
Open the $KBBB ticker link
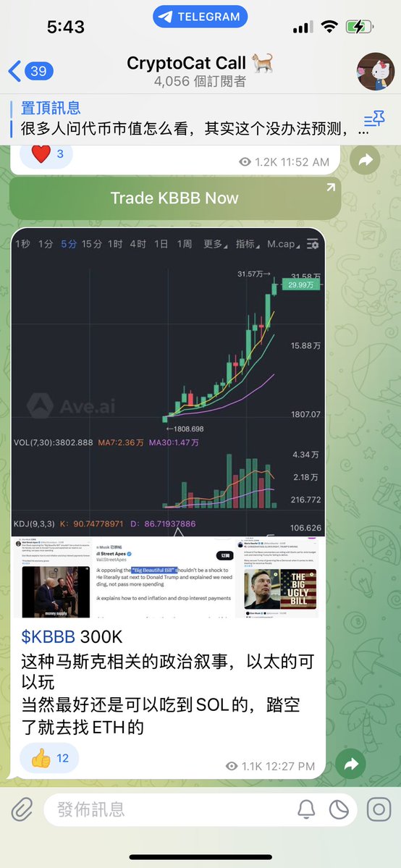pyautogui.click(x=48, y=636)
